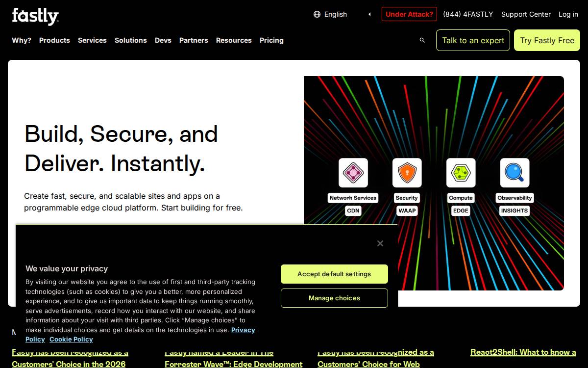The height and width of the screenshot is (368, 588).
Task: Click the Observability magnifier icon
Action: (514, 173)
